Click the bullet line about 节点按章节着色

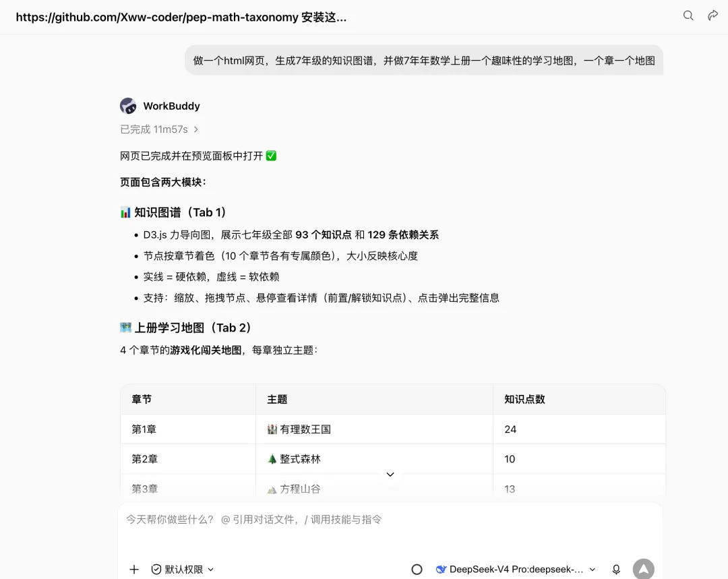click(x=280, y=256)
